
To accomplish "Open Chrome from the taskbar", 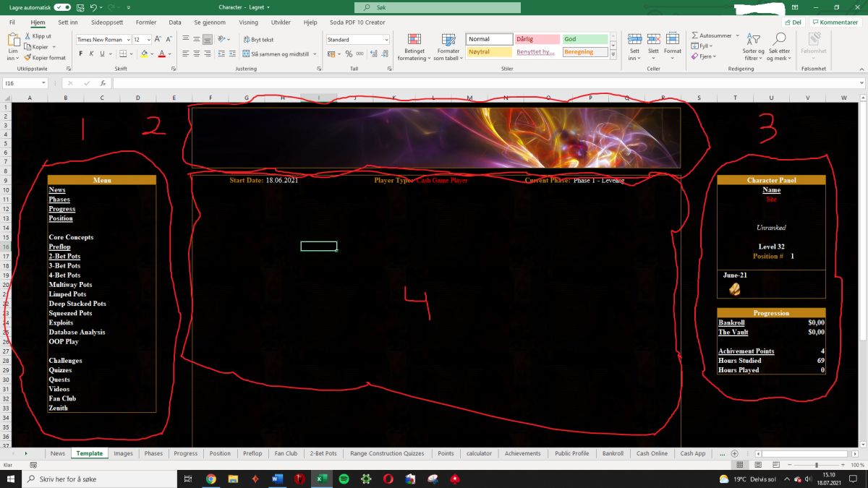I will (x=210, y=479).
